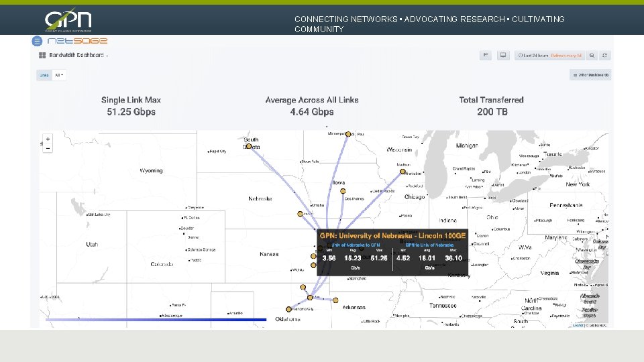Click GPN to Univ of Nebraska tooltip heading
644x362 pixels.
pyautogui.click(x=429, y=245)
